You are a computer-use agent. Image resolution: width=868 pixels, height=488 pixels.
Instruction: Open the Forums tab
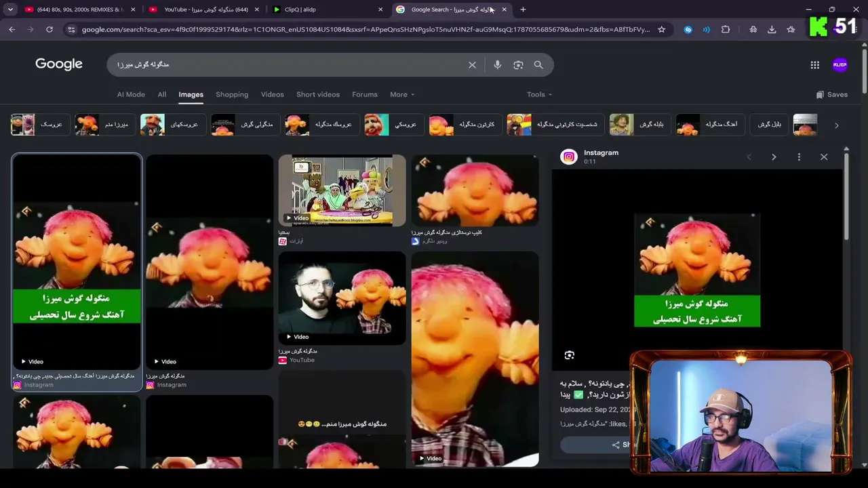pyautogui.click(x=365, y=94)
